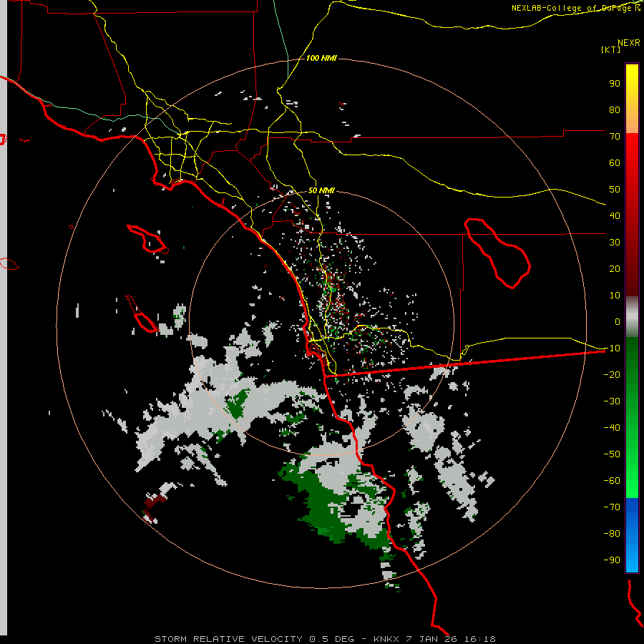
Task: Select the -70 value on velocity scale
Action: [612, 507]
